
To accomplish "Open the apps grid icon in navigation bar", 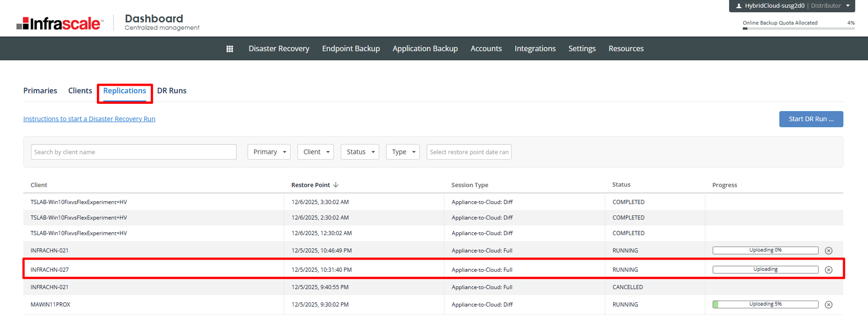I will click(x=229, y=48).
